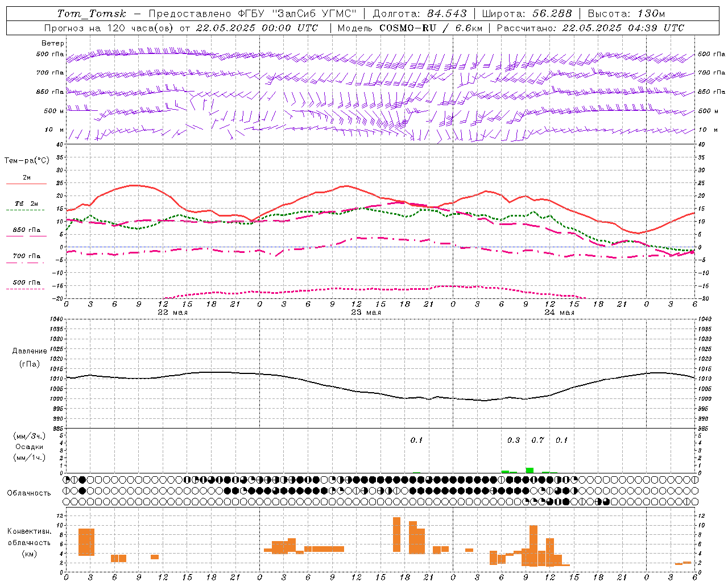
Task: Click the "Конвективн." convective cloud label
Action: 30,531
